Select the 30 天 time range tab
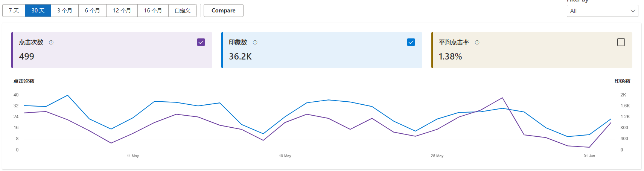 coord(38,11)
